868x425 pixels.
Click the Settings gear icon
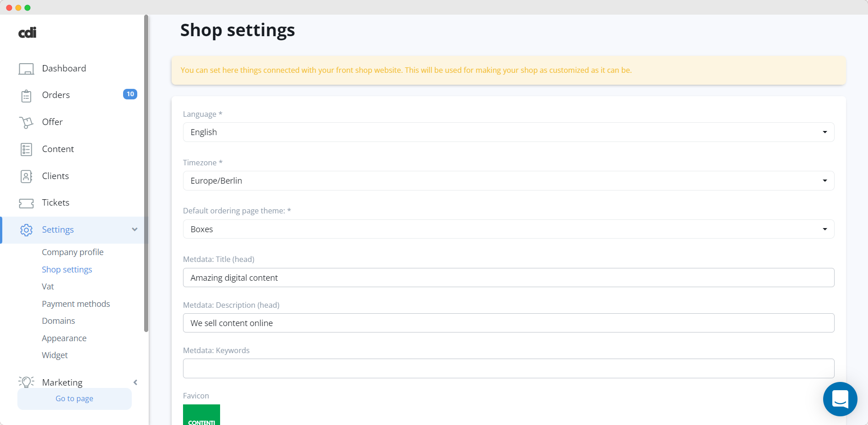26,230
